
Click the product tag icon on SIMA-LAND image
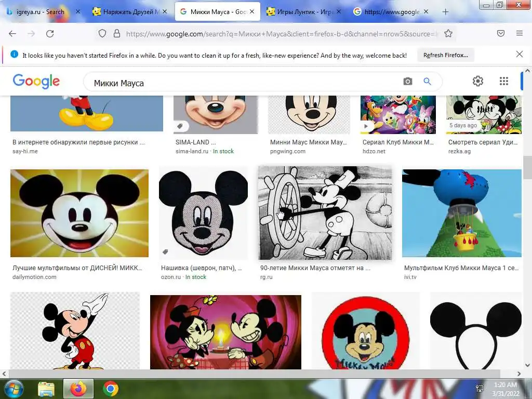pyautogui.click(x=180, y=126)
